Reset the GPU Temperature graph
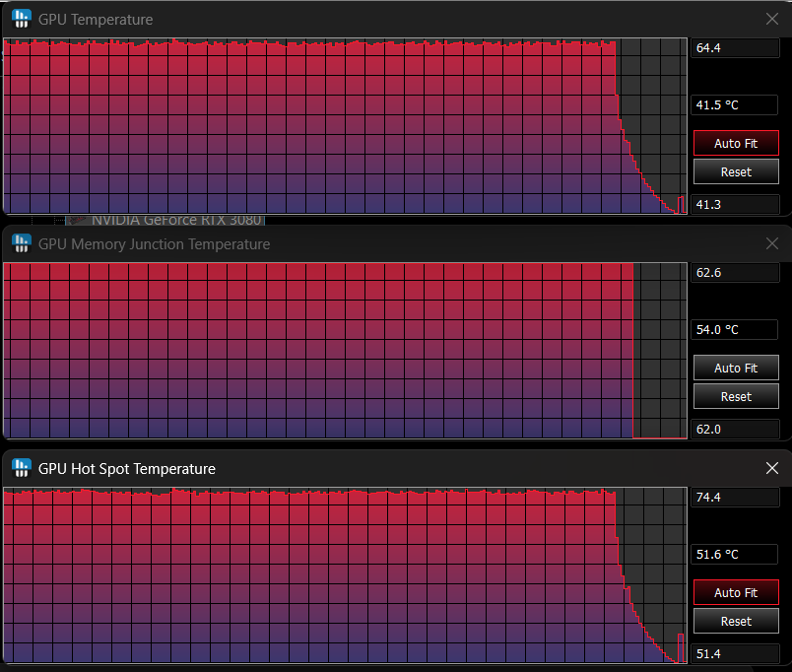The image size is (792, 672). (x=736, y=171)
